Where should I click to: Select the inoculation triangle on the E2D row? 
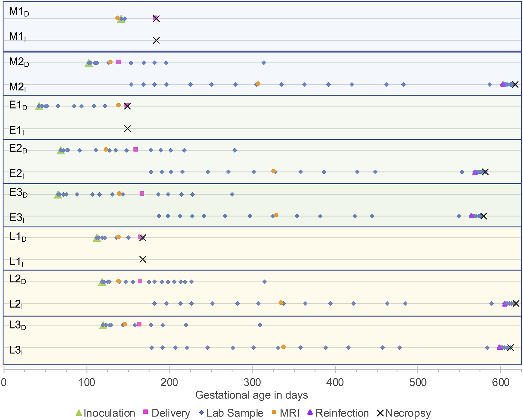[x=61, y=150]
